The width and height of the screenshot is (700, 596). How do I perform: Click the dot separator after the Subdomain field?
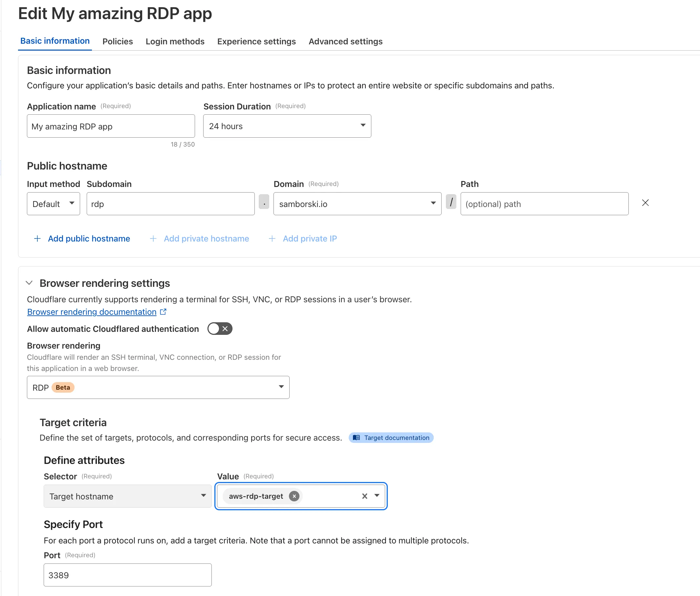[264, 203]
